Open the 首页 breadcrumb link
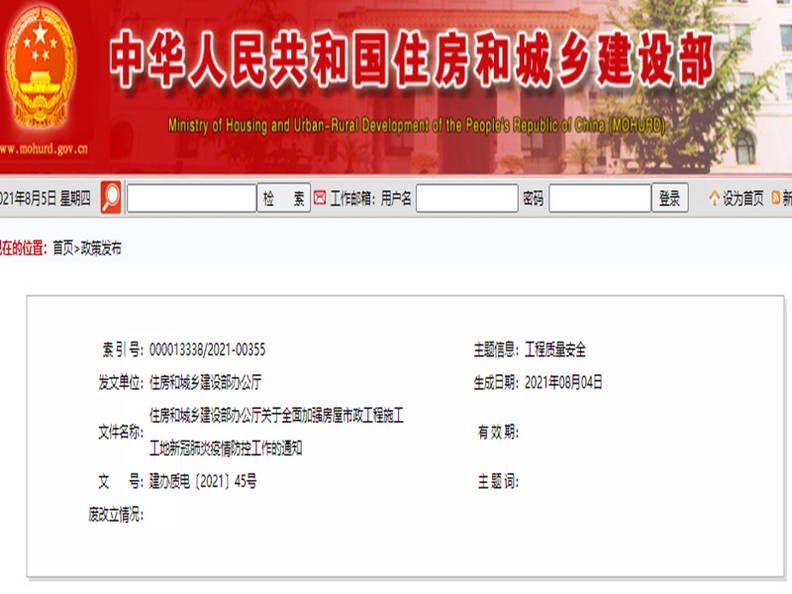The width and height of the screenshot is (792, 594). (x=63, y=248)
